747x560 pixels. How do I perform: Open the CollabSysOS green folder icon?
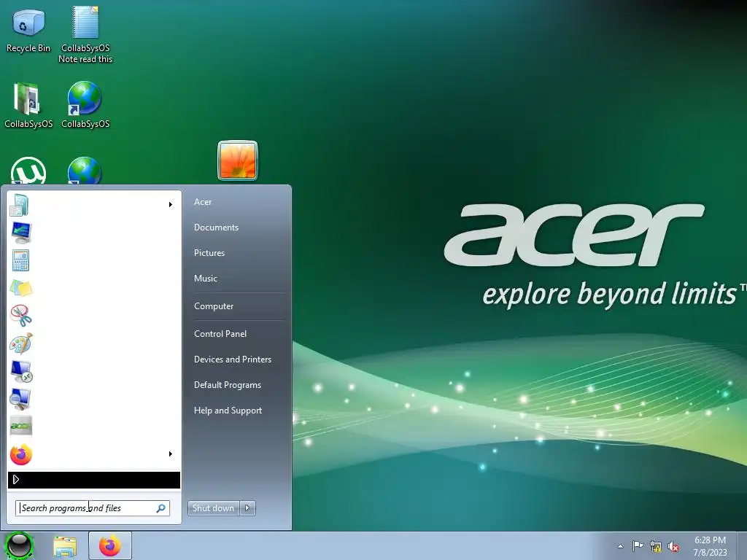(x=28, y=105)
